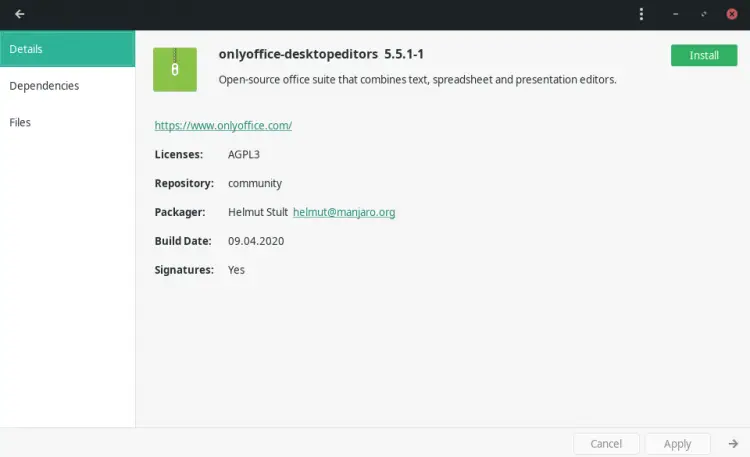Screen dimensions: 750x457
Task: Click the open-source office suite description
Action: pos(417,79)
